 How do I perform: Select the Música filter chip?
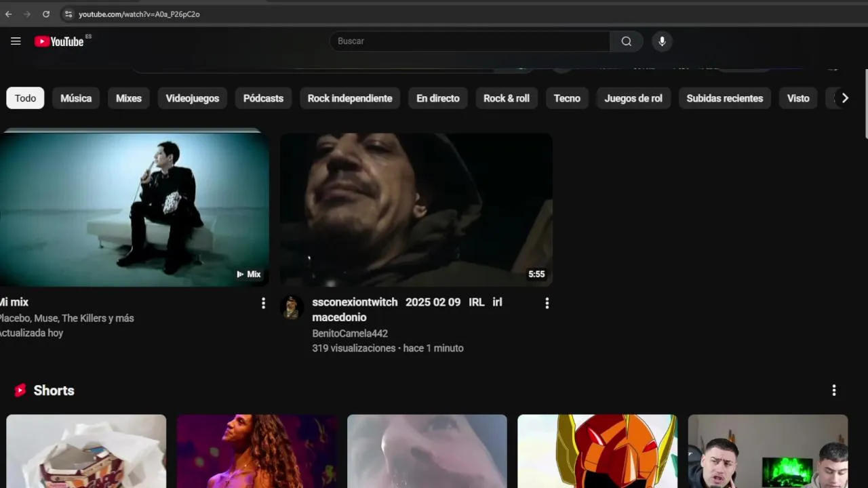[76, 98]
